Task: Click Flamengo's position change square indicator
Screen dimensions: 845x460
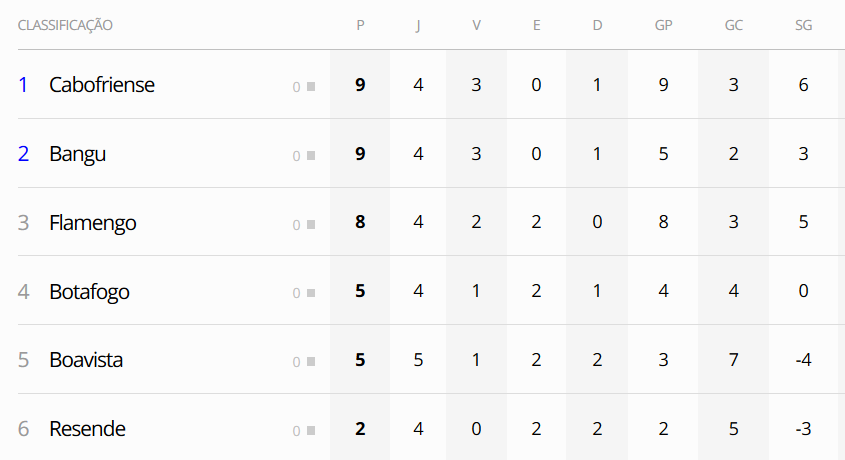Action: [311, 225]
